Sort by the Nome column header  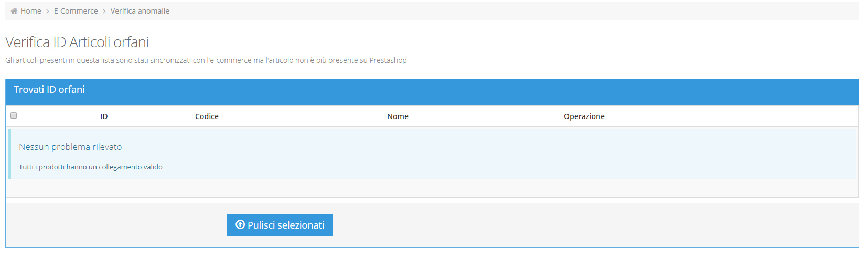point(398,116)
